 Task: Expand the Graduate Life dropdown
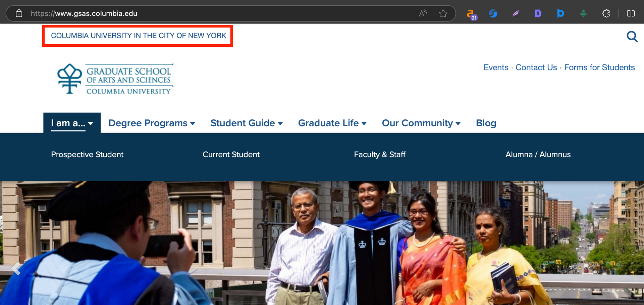(332, 123)
